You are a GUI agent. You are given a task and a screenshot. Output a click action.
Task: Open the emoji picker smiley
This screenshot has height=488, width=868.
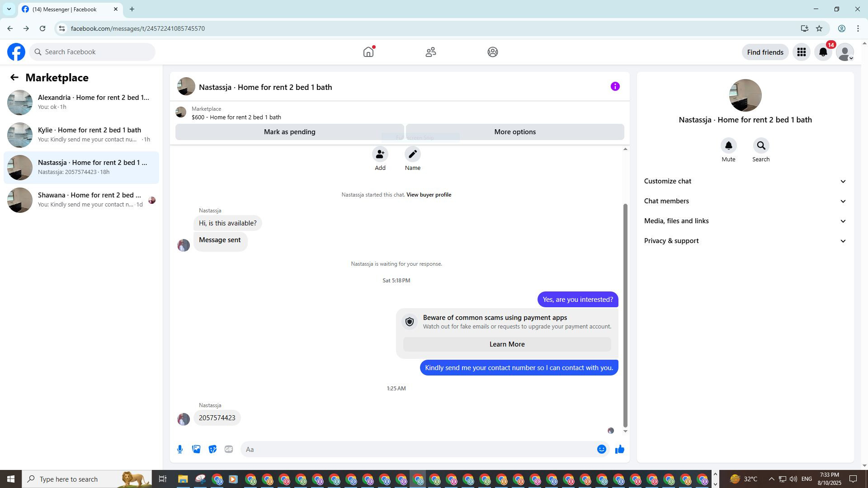tap(601, 449)
